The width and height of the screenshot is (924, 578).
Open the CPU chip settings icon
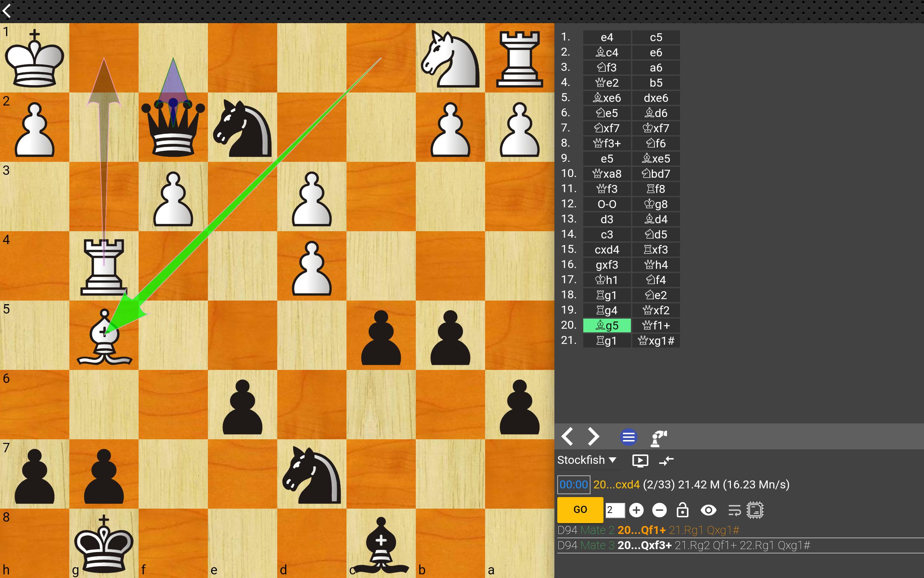[x=755, y=510]
